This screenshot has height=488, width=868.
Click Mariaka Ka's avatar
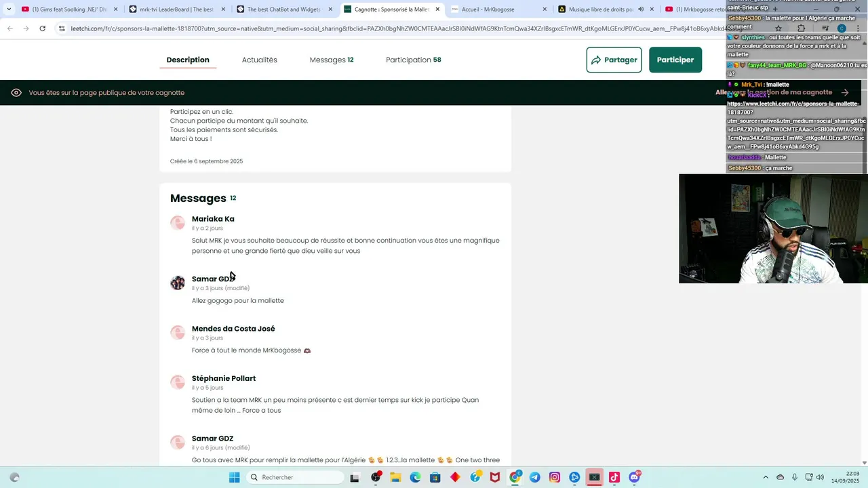pos(178,223)
